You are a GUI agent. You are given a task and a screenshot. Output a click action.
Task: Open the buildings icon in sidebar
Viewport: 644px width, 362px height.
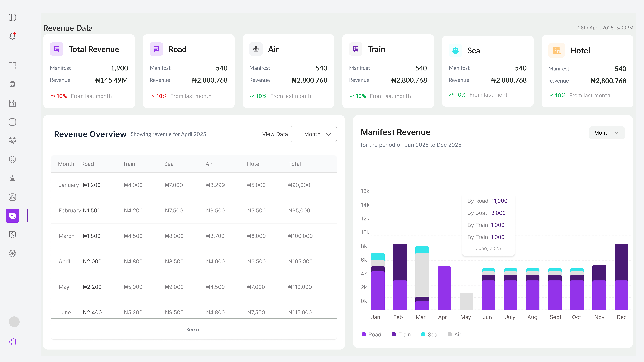click(x=12, y=103)
